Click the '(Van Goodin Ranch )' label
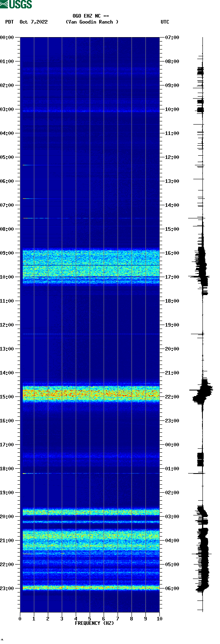This screenshot has width=220, height=644. point(92,22)
